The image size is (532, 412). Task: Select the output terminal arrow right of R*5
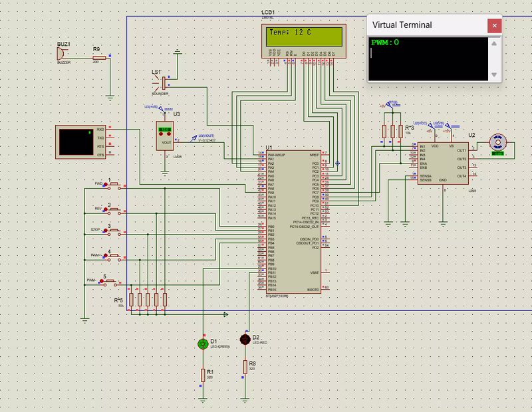(x=226, y=315)
